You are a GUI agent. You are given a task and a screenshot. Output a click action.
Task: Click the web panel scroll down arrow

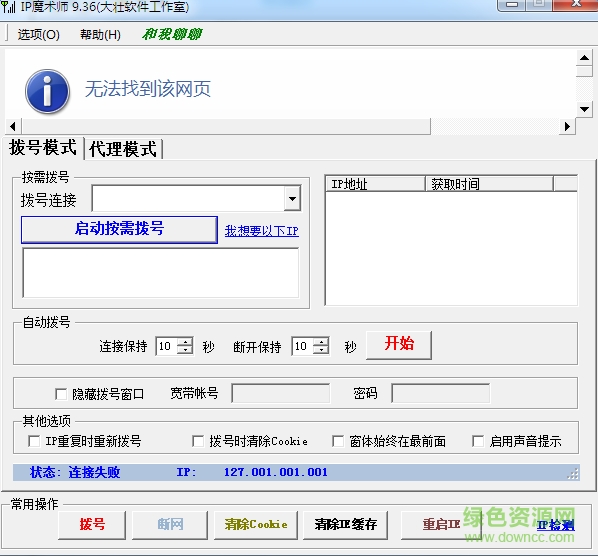584,109
